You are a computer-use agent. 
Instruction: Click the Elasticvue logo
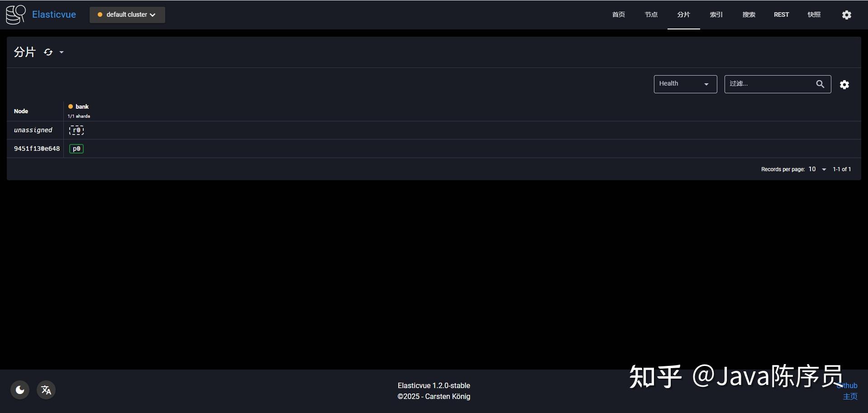tap(15, 14)
